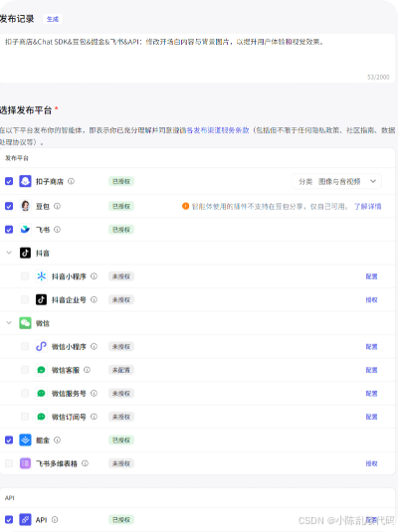
Task: Click 未配置 badge in 微信客服 row
Action: pyautogui.click(x=121, y=370)
